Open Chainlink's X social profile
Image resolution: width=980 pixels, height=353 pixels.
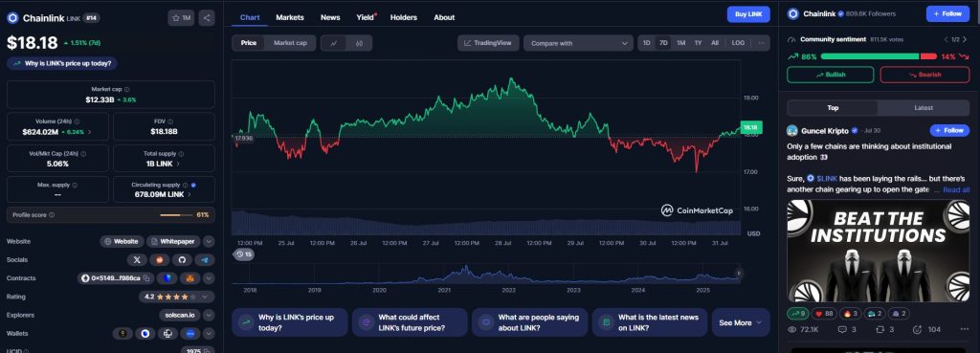click(x=137, y=259)
